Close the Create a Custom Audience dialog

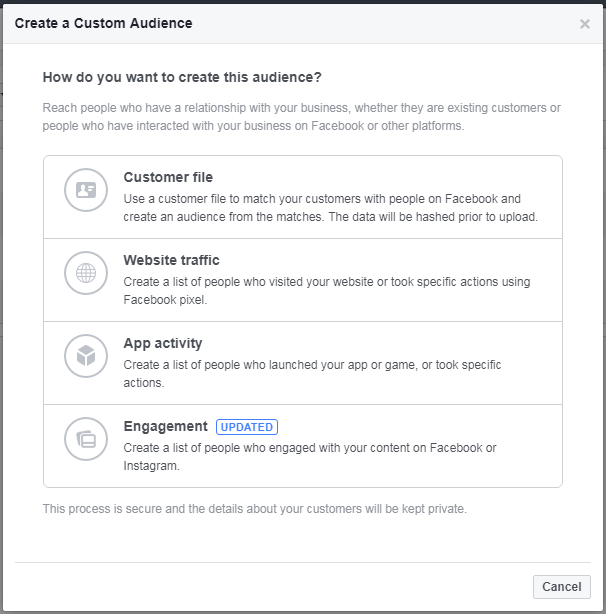pos(584,24)
